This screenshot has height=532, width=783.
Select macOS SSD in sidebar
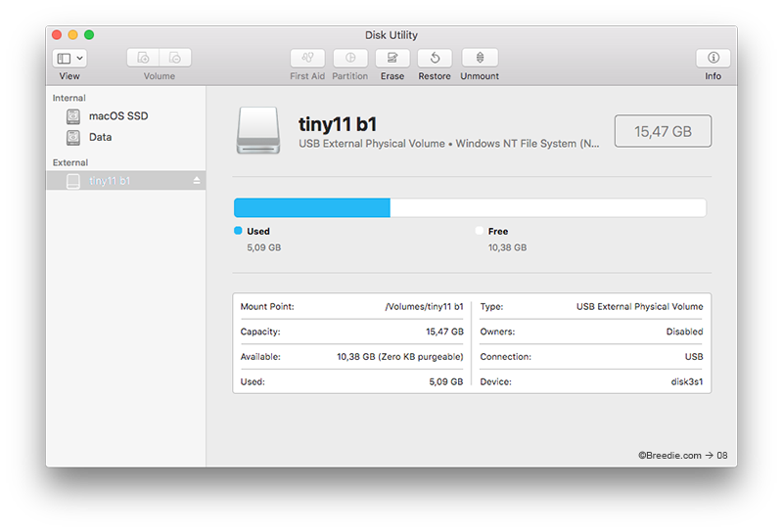(x=118, y=116)
